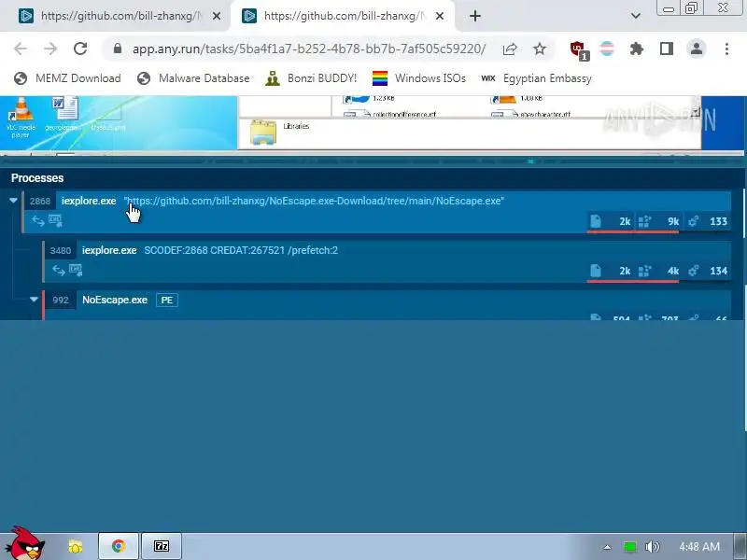The width and height of the screenshot is (747, 560).
Task: Open the Chrome profile avatar
Action: point(696,49)
